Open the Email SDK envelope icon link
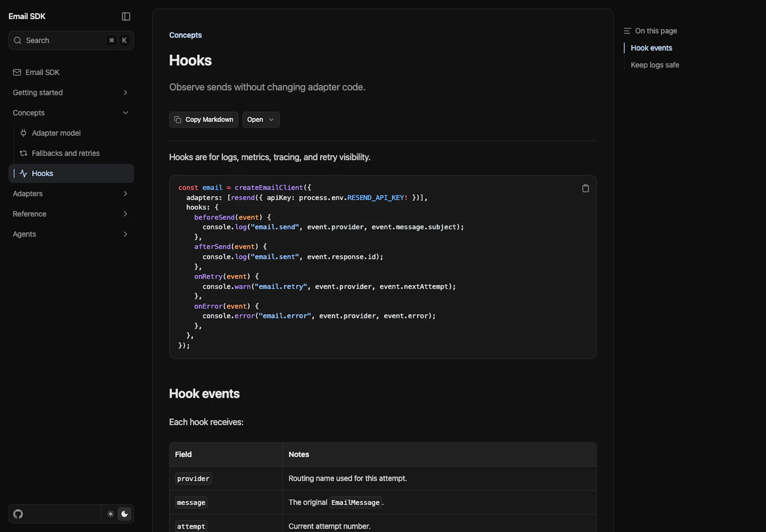This screenshot has width=766, height=532. 17,72
